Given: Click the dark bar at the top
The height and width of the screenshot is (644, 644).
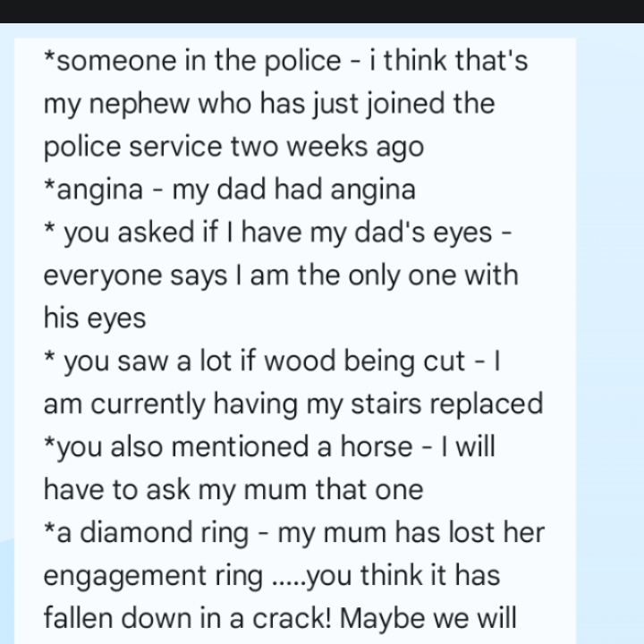Looking at the screenshot, I should pyautogui.click(x=322, y=11).
